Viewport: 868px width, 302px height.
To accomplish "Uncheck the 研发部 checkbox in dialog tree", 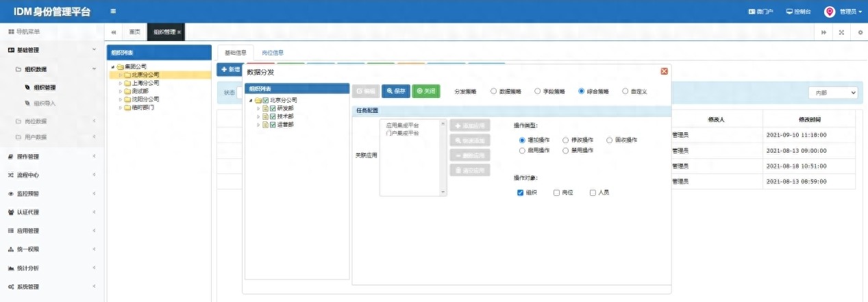I will click(273, 108).
